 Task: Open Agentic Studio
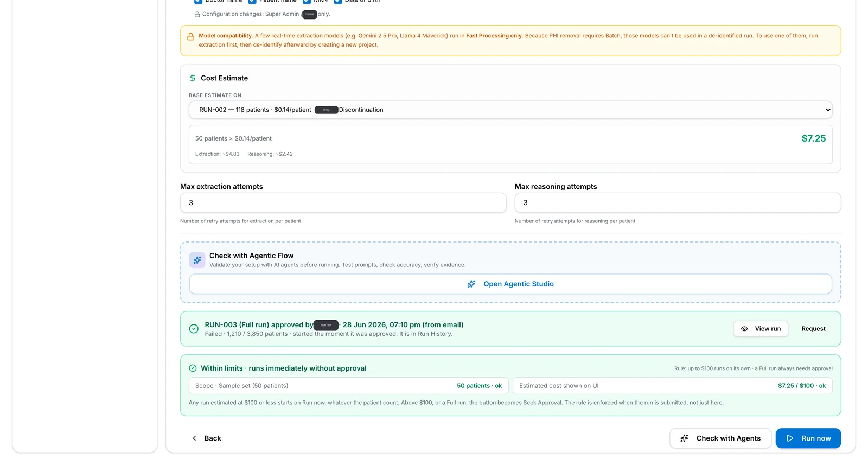click(x=510, y=284)
